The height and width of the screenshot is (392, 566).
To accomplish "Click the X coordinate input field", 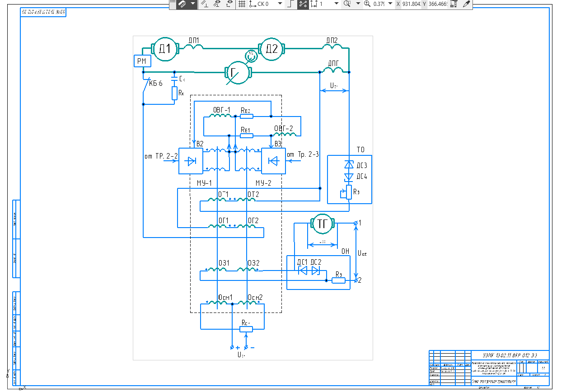I will pos(411,4).
